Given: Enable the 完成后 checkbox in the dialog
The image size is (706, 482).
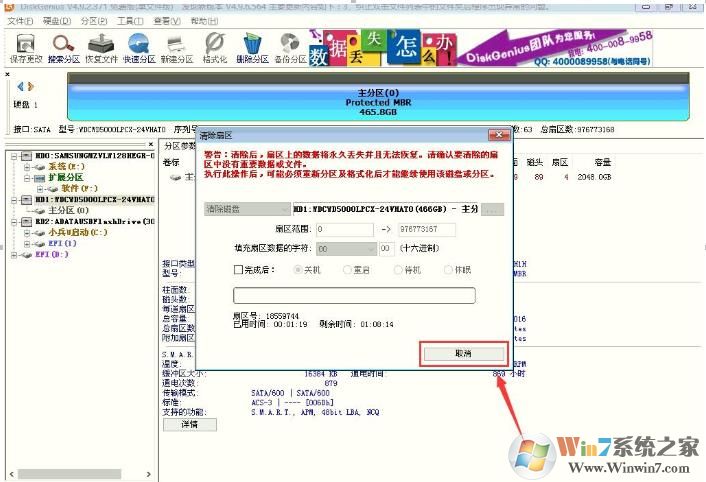Looking at the screenshot, I should tap(238, 270).
